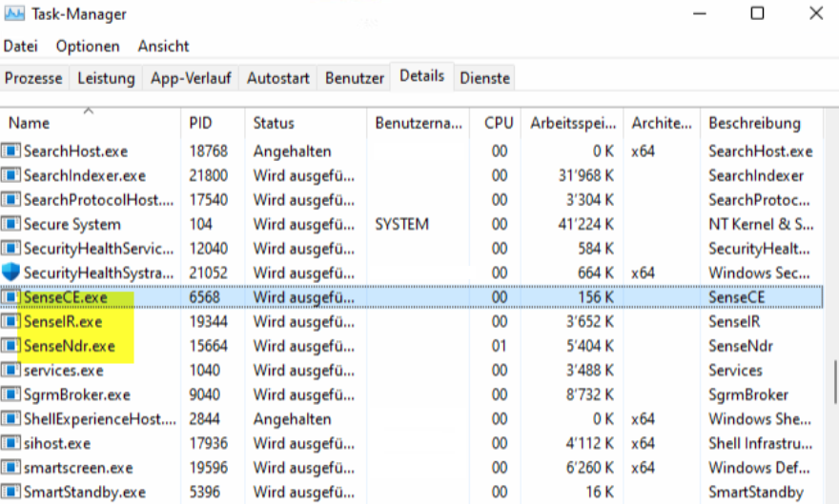Sort by the Beschreibung column header
This screenshot has height=504, width=839.
[761, 123]
